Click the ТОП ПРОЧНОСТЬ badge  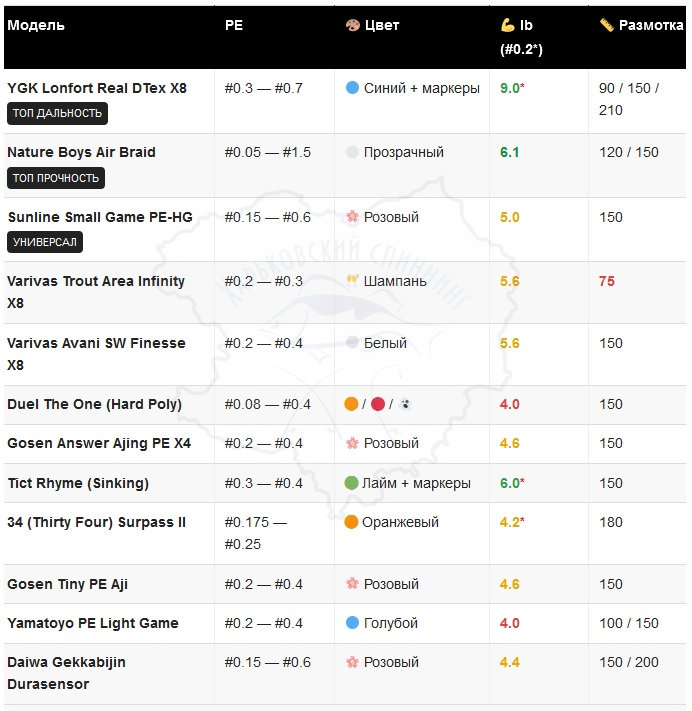[56, 178]
